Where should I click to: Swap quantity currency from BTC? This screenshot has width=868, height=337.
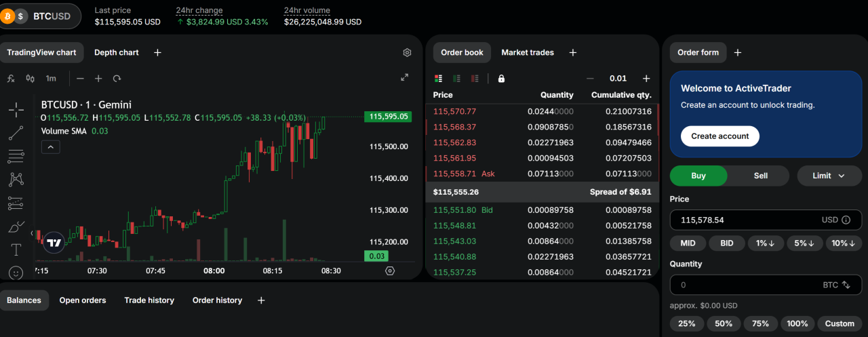846,285
